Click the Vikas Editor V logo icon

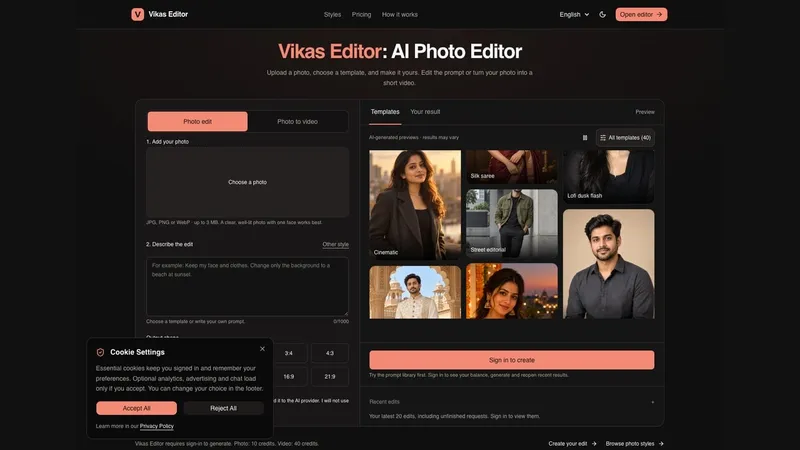[x=137, y=14]
